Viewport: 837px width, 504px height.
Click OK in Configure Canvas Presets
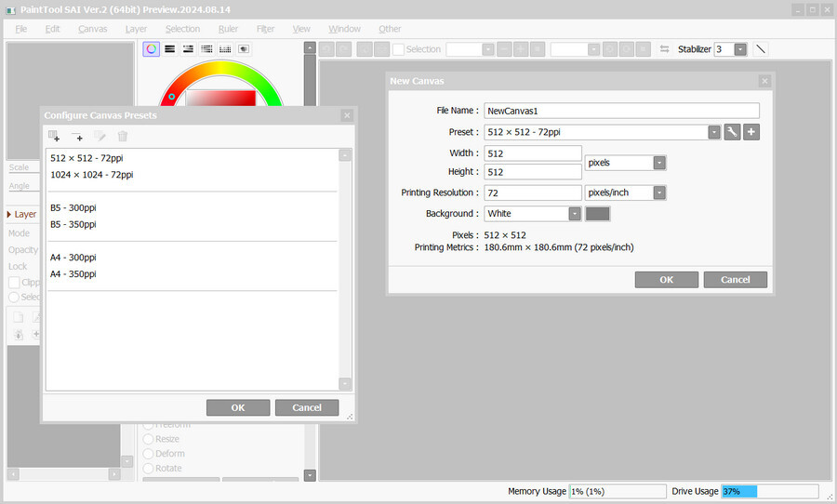238,407
